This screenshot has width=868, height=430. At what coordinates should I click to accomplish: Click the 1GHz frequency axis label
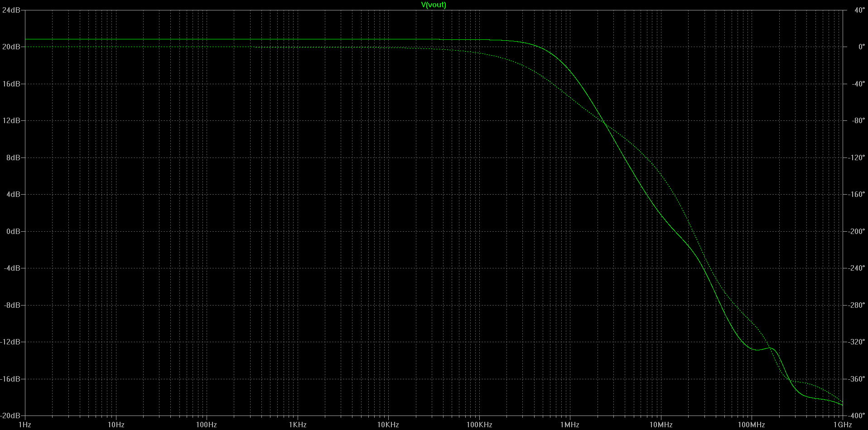coord(843,425)
